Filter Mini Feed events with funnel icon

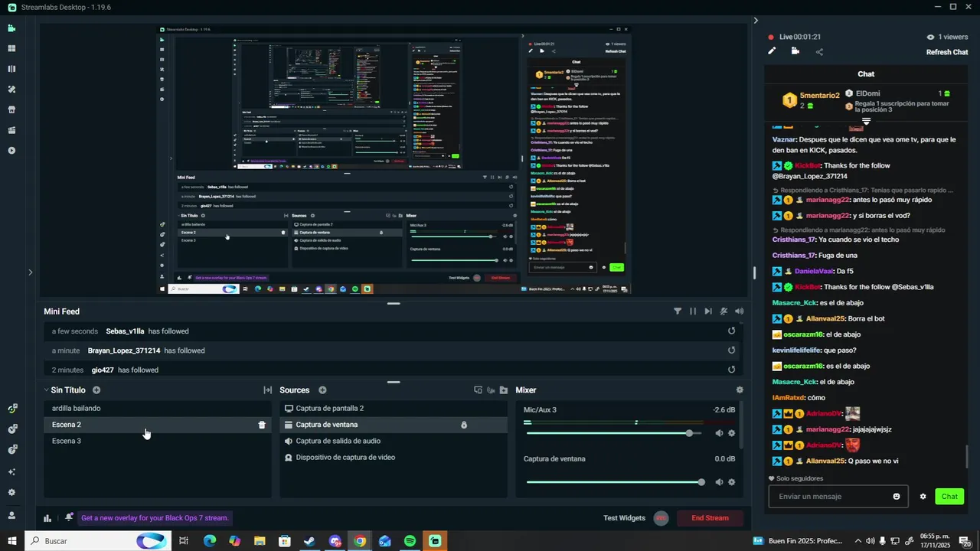678,311
